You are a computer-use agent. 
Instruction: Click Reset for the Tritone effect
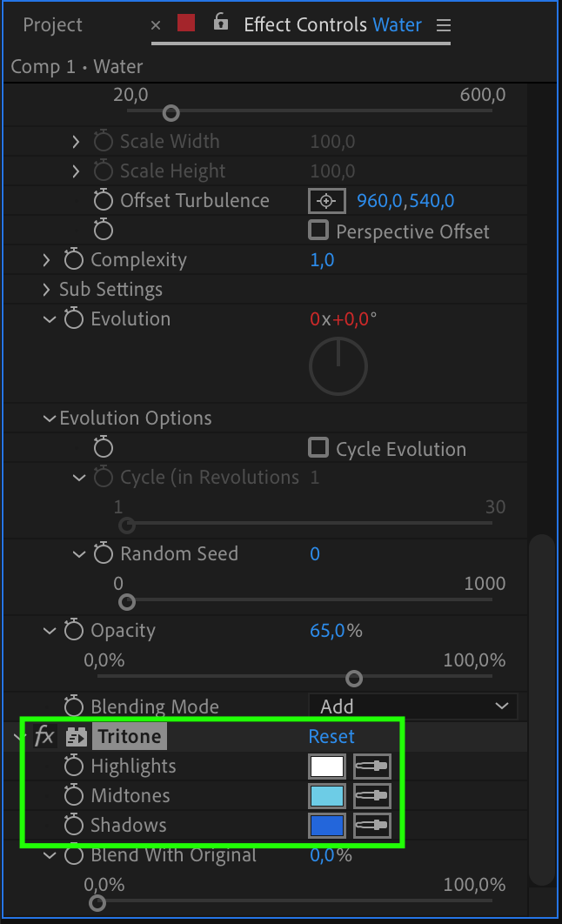331,737
